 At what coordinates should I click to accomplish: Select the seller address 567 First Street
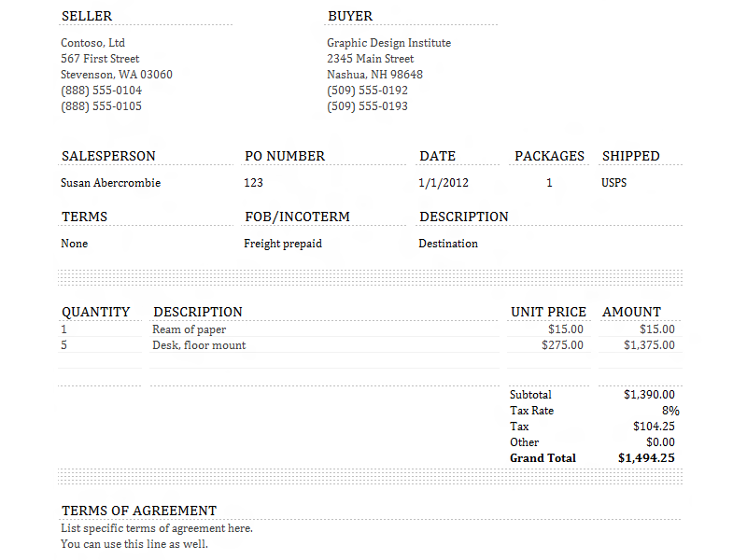coord(100,59)
